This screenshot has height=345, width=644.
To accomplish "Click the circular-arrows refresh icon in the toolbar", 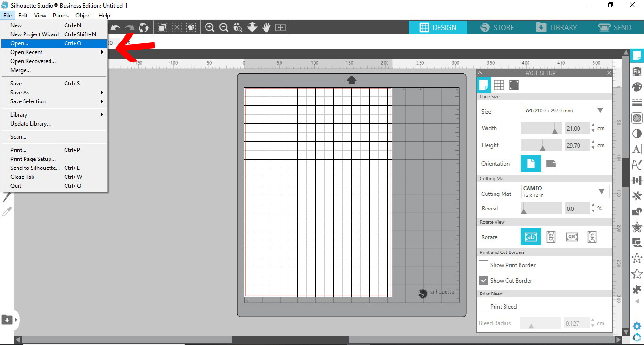I will pyautogui.click(x=144, y=28).
